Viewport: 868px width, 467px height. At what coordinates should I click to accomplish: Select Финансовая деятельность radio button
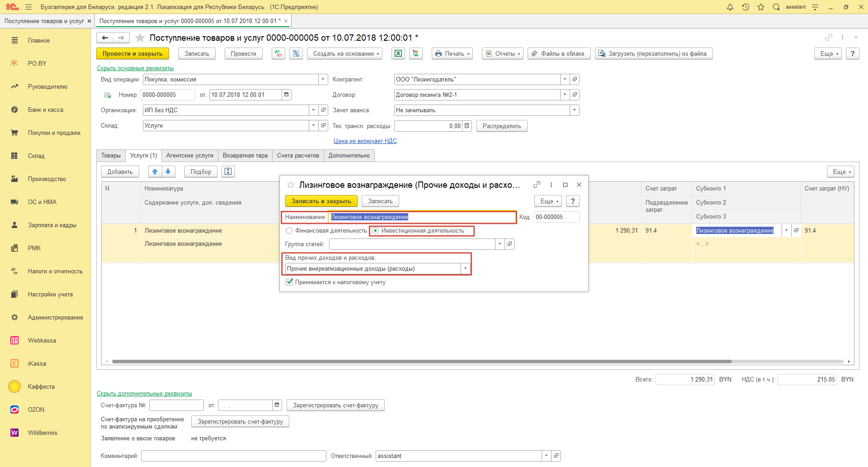click(x=289, y=231)
